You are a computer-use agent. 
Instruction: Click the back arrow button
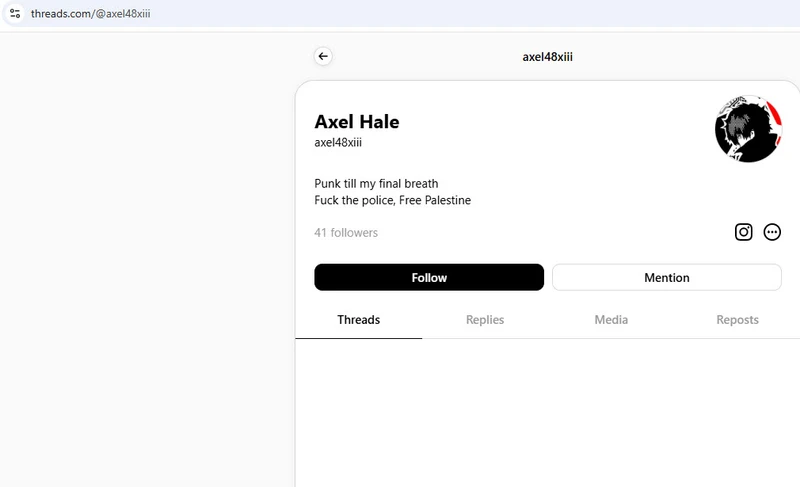click(323, 57)
